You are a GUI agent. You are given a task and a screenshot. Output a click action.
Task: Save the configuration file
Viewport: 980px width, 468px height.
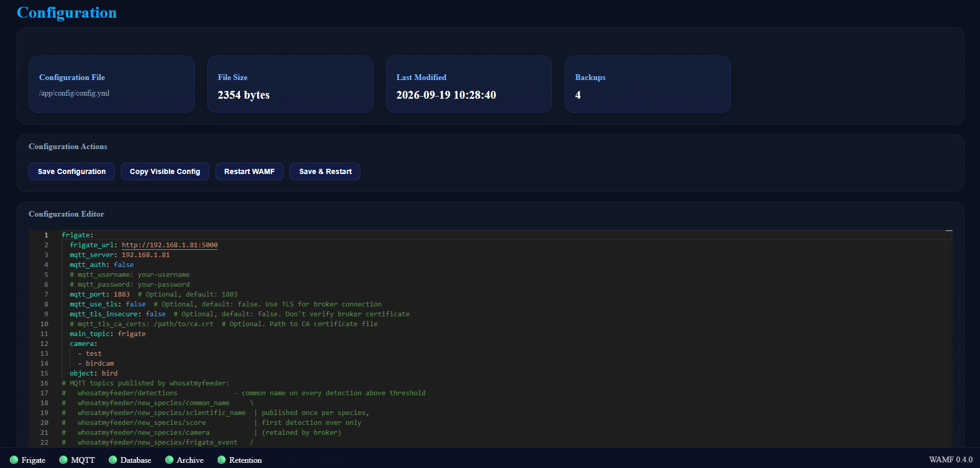(72, 171)
